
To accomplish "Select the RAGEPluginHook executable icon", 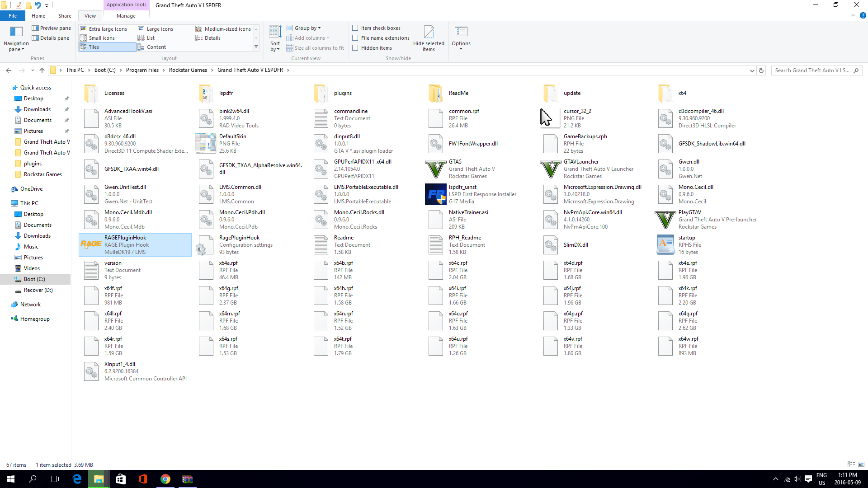I will (x=91, y=244).
